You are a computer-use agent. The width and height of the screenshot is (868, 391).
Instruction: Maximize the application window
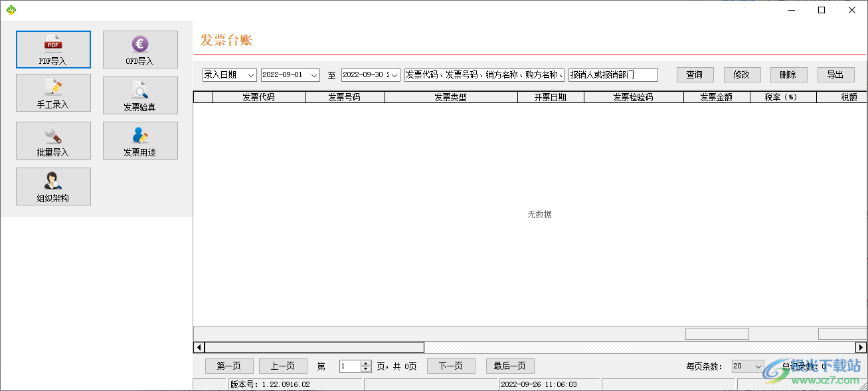[822, 10]
